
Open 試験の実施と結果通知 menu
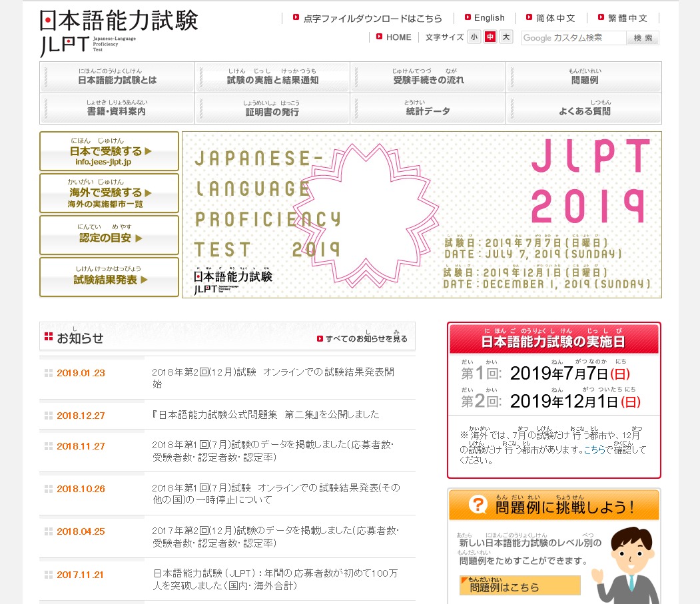tap(272, 77)
